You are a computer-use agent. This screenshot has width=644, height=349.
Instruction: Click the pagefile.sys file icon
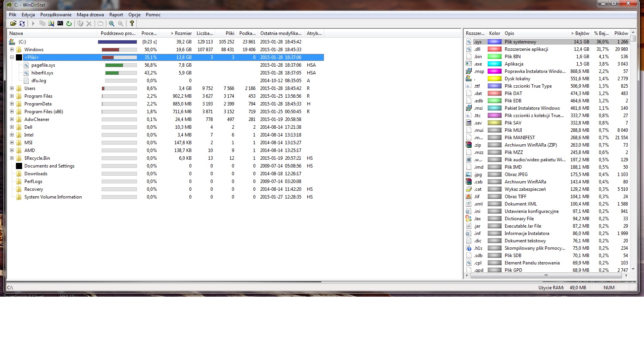point(26,65)
